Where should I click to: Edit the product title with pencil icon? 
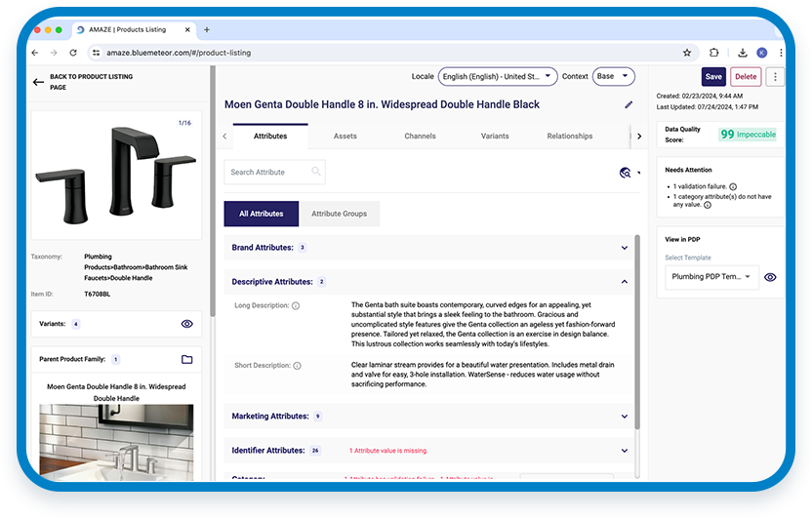pyautogui.click(x=629, y=104)
